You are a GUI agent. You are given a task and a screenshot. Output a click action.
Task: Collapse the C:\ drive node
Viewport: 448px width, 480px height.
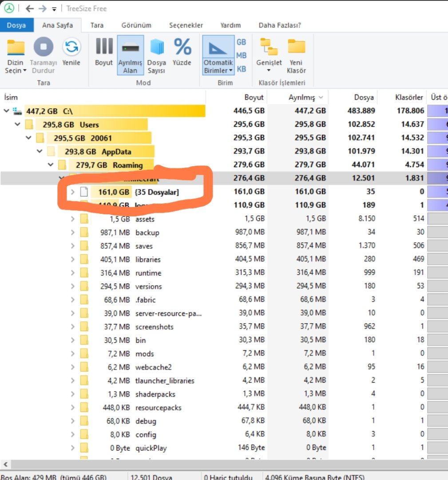click(x=6, y=111)
